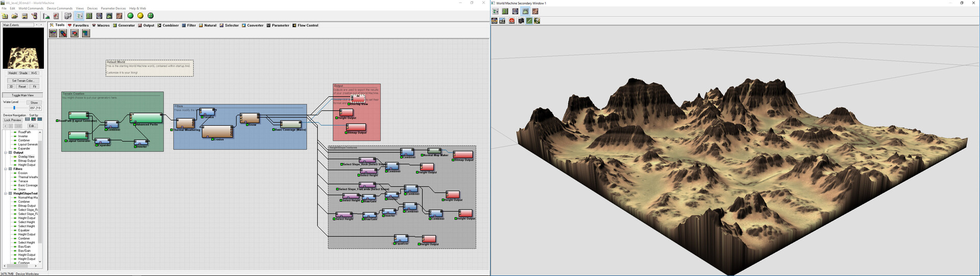This screenshot has width=980, height=276.
Task: Click the Reset preview button
Action: pyautogui.click(x=22, y=86)
